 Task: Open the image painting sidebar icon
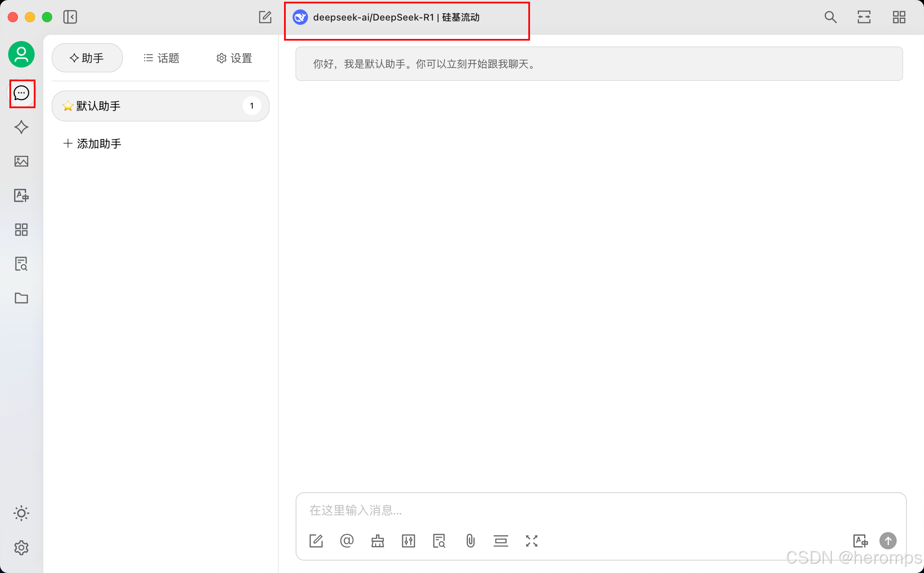(21, 161)
